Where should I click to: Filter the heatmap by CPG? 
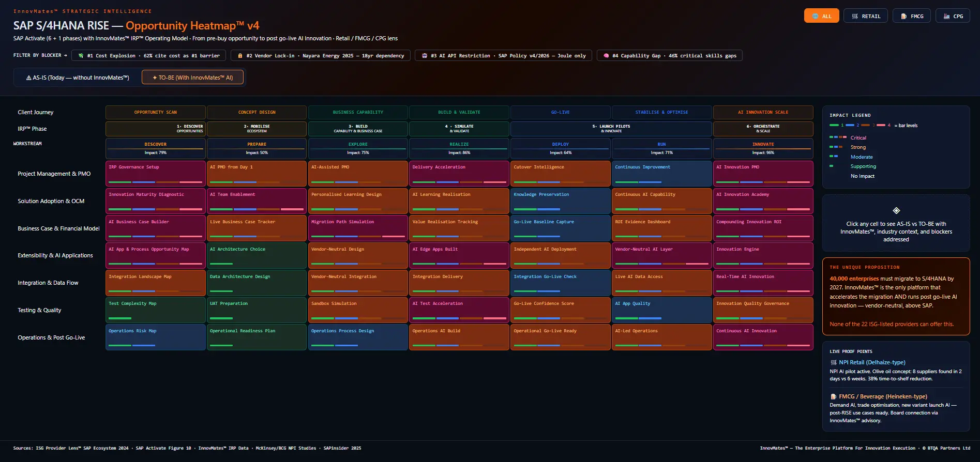pyautogui.click(x=953, y=16)
